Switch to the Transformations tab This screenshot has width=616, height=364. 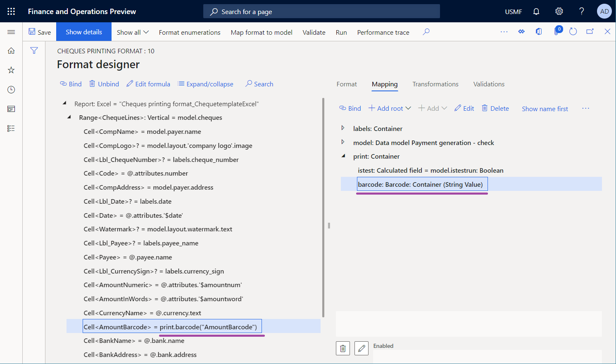(435, 84)
